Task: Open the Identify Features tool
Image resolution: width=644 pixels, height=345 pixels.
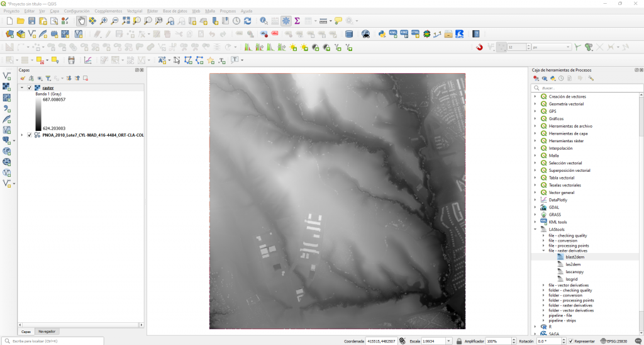Action: click(x=264, y=21)
